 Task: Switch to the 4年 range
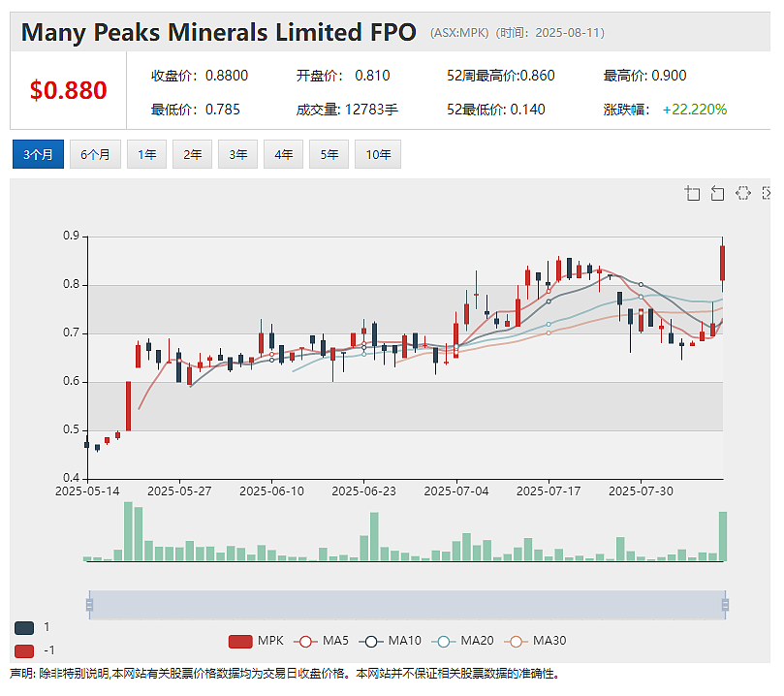(284, 154)
